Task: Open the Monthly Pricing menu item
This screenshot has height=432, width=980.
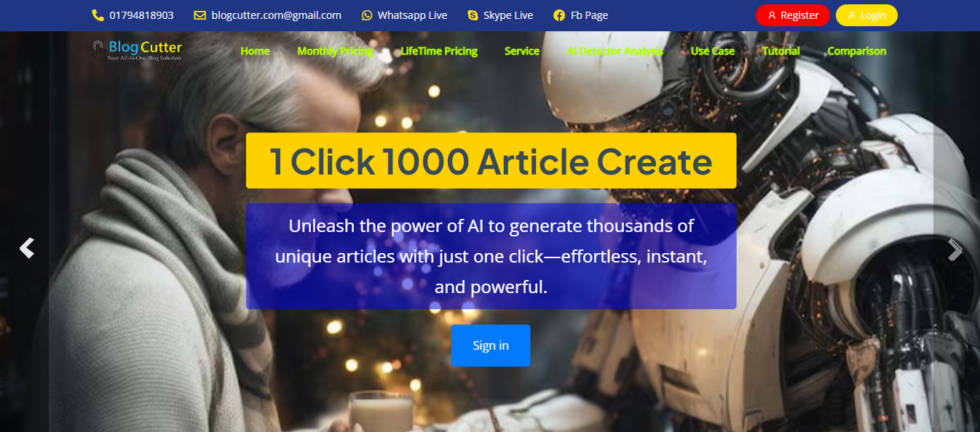Action: click(335, 51)
